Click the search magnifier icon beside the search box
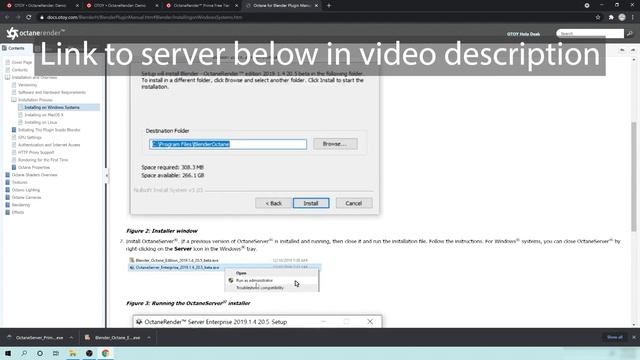The image size is (640, 360). click(x=630, y=33)
